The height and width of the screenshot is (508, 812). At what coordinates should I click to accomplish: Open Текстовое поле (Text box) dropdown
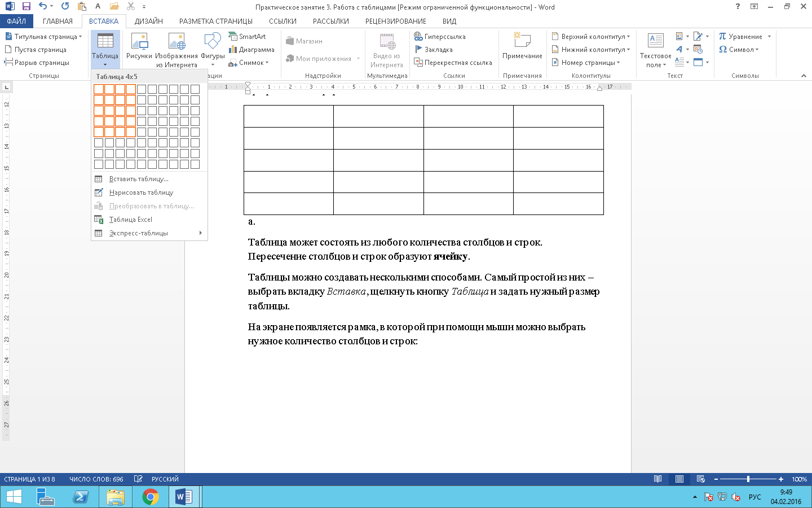(655, 50)
